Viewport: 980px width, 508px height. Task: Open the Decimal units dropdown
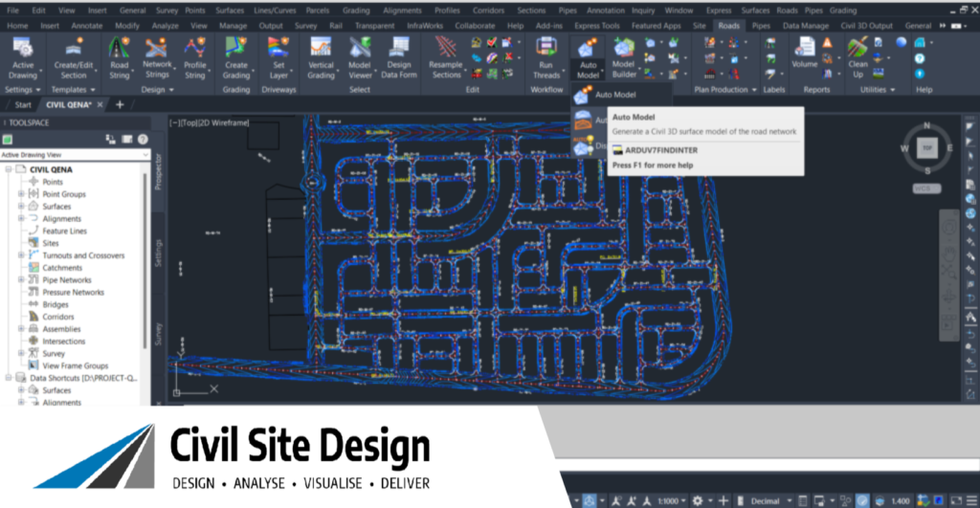pyautogui.click(x=770, y=500)
